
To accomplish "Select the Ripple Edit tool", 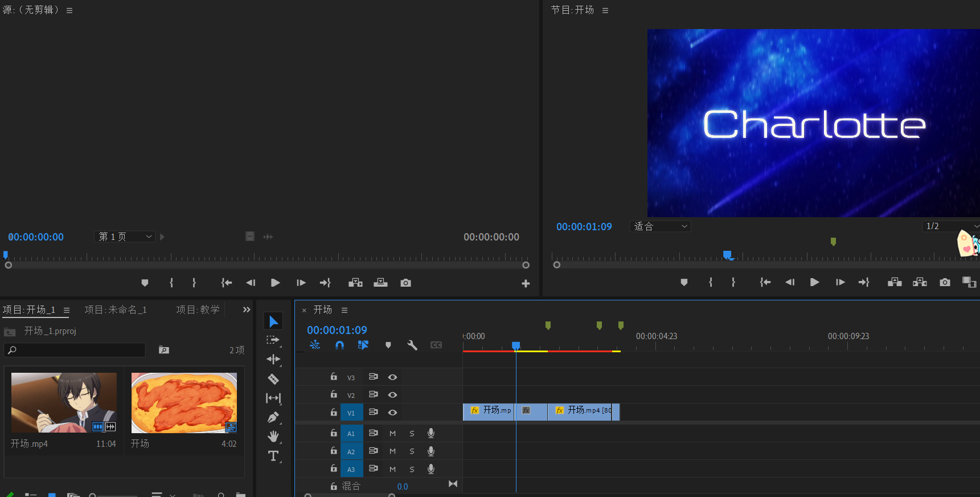I will [x=273, y=359].
